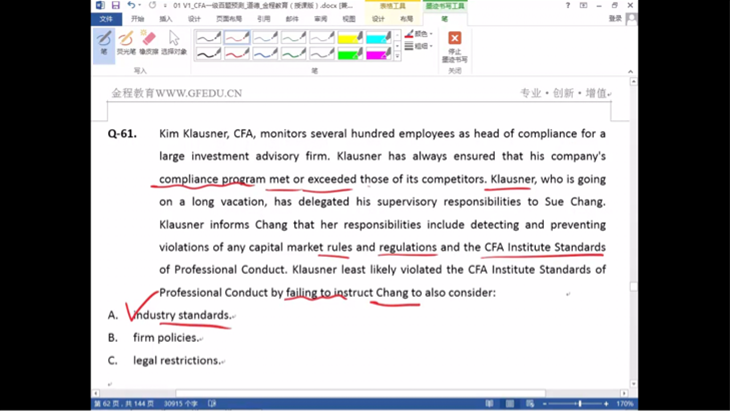Open the Undo history dropdown arrow
The width and height of the screenshot is (730, 411).
click(140, 5)
